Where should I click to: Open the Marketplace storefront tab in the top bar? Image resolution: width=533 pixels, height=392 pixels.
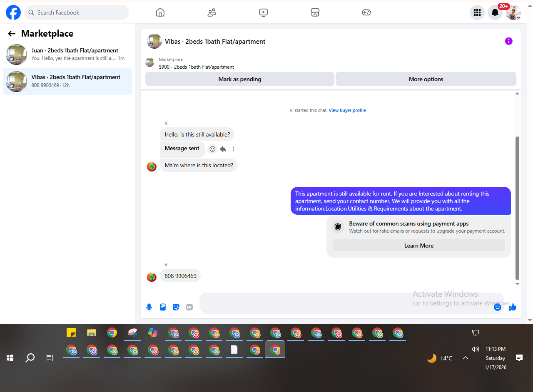pos(315,12)
